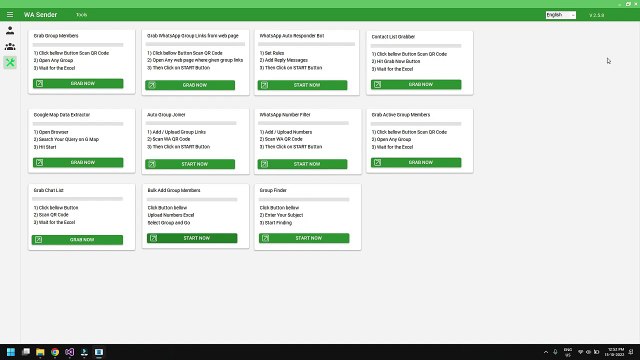Viewport: 640px width, 360px height.
Task: Open the group contacts sidebar icon
Action: [10, 47]
